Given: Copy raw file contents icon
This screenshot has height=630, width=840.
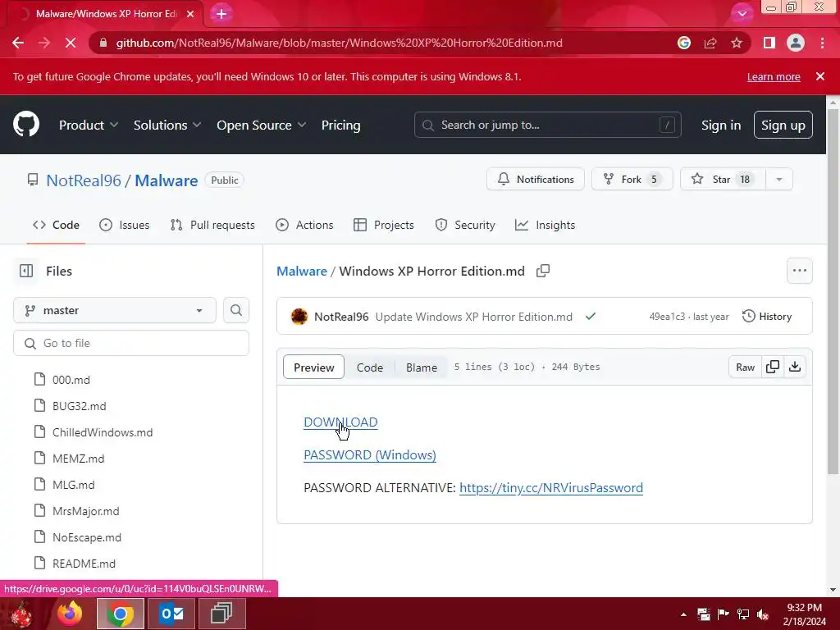Looking at the screenshot, I should tap(773, 367).
